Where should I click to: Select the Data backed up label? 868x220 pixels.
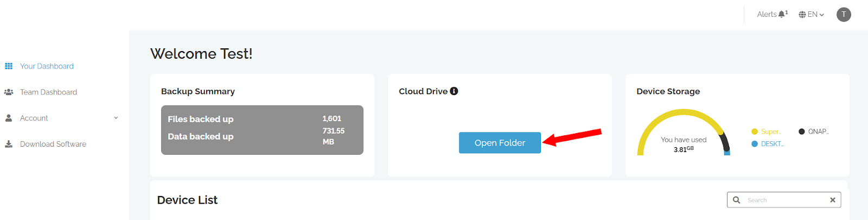click(200, 136)
